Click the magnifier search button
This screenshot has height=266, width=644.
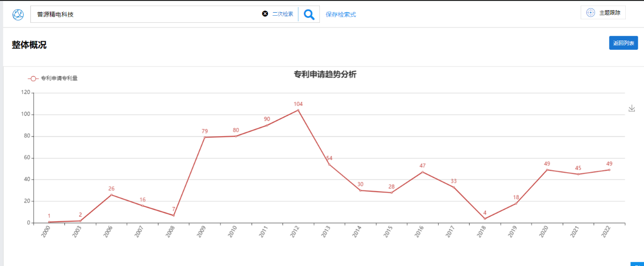(309, 14)
